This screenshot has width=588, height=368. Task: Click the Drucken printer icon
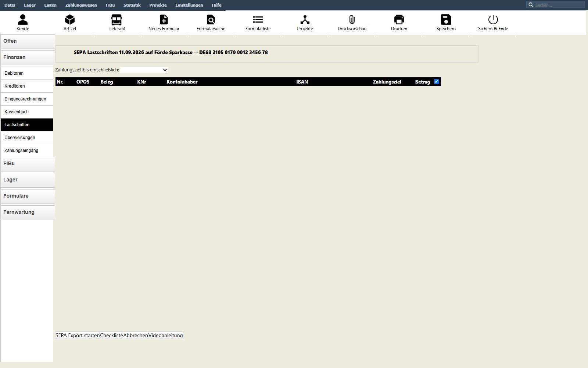399,20
